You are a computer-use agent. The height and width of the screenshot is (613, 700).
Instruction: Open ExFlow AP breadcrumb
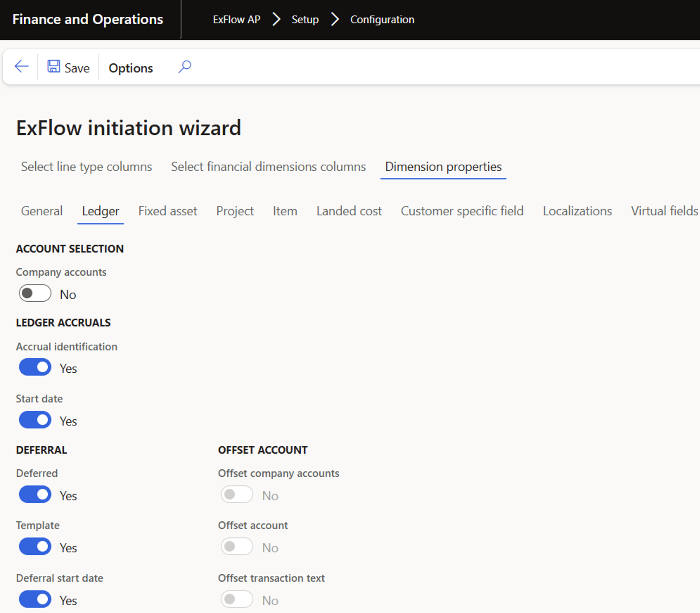pos(237,19)
